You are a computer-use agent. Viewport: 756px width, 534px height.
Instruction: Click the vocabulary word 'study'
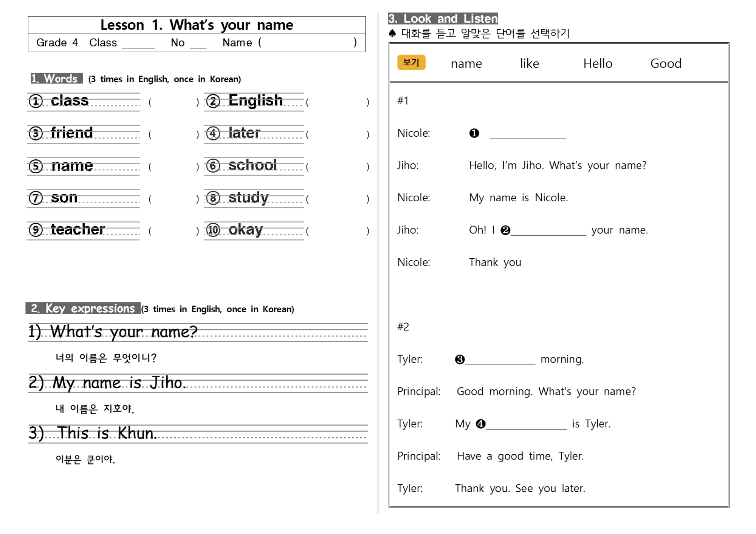(248, 198)
